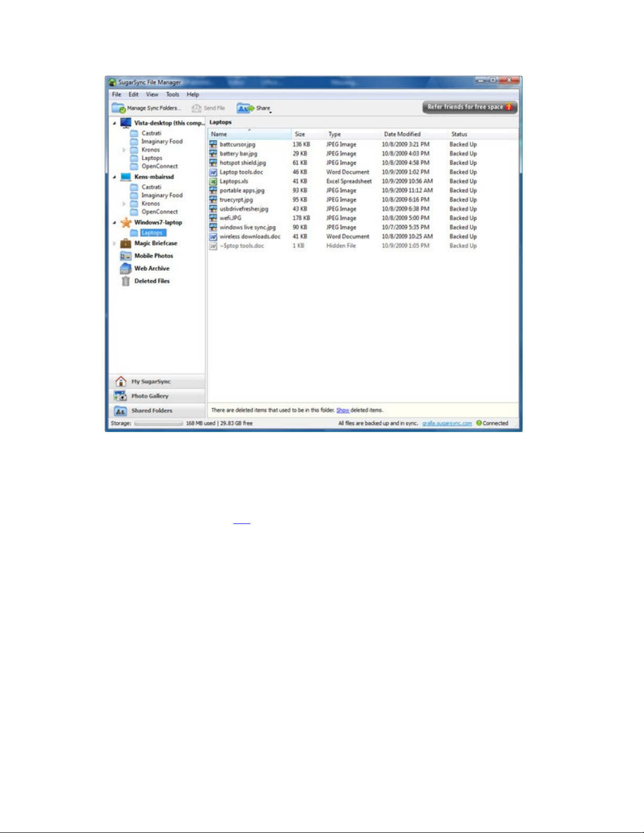Click the Send File icon
This screenshot has width=644, height=833.
(x=197, y=108)
